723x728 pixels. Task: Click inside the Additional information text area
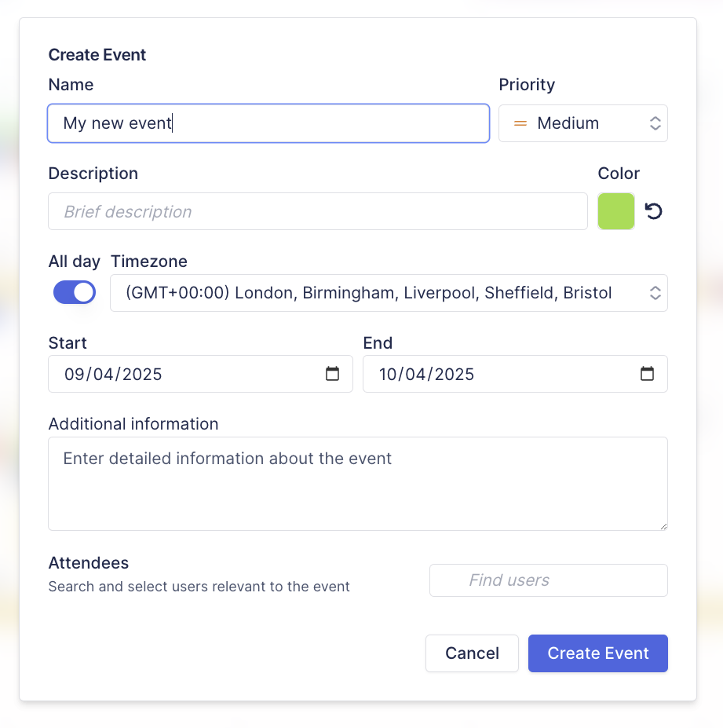click(358, 484)
